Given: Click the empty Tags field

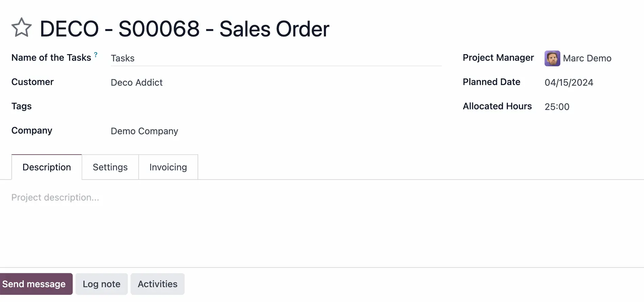Looking at the screenshot, I should 276,107.
